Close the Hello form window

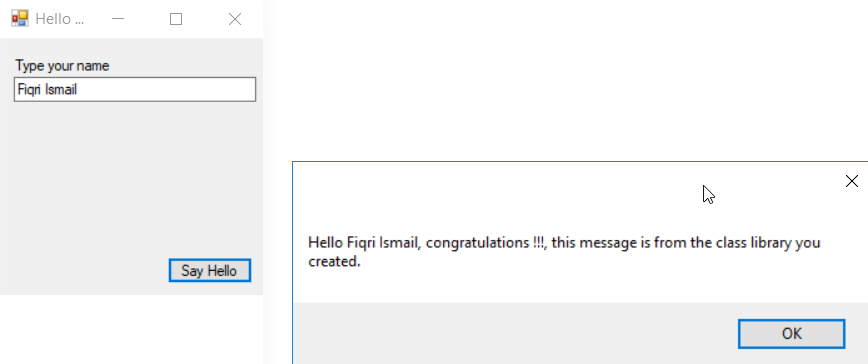235,19
